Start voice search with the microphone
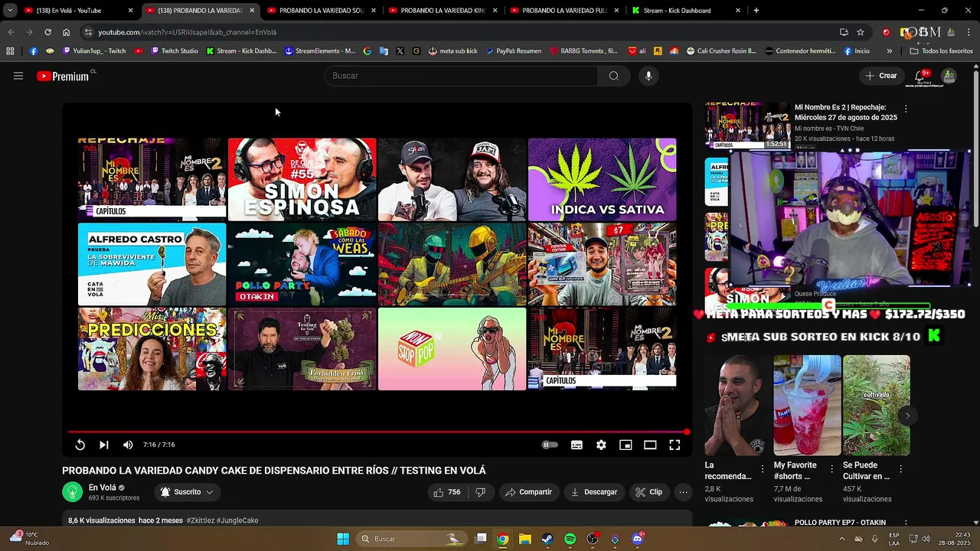 pos(648,76)
